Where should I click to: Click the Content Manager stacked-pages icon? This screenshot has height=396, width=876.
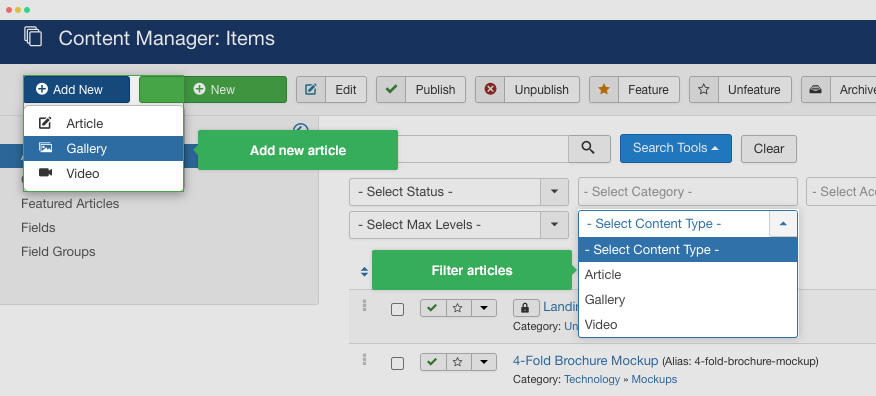[33, 36]
